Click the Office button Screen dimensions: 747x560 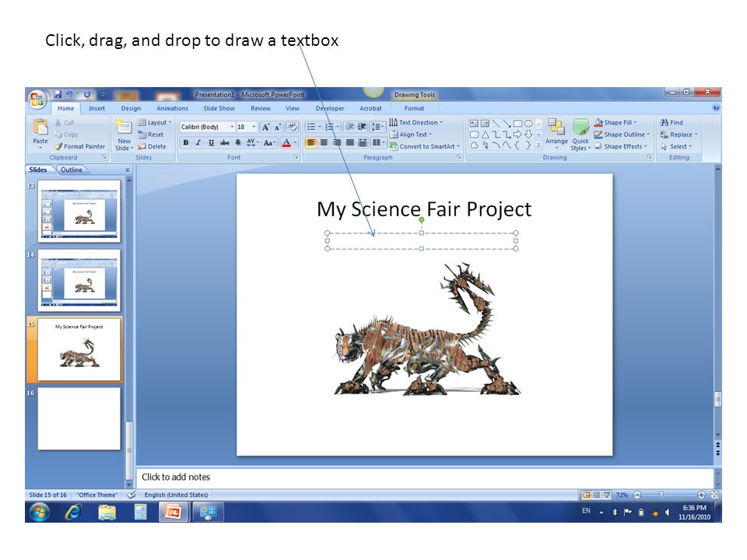point(37,99)
